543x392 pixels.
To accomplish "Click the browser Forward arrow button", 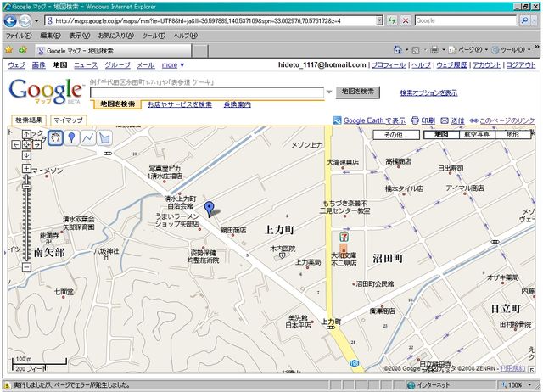I will tap(25, 20).
